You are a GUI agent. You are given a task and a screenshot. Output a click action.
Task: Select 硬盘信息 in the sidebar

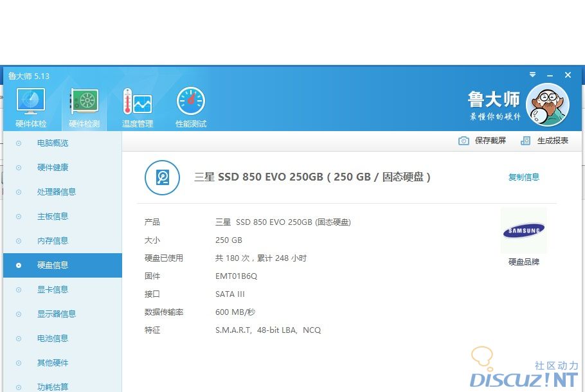(x=63, y=265)
